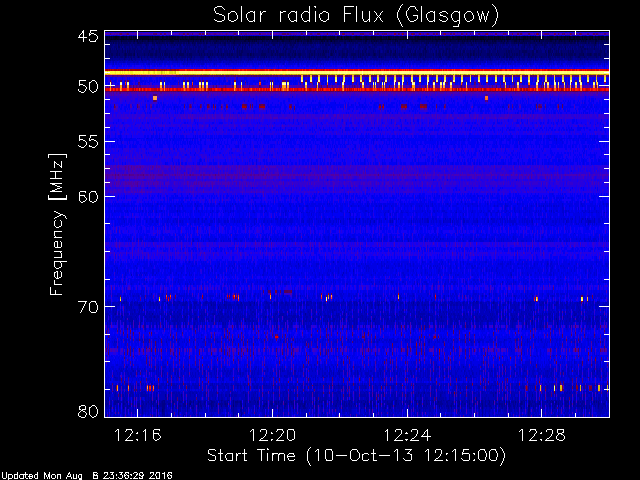
Task: Click the 'Start Time (10-Oct-13 12:15:00)' label
Action: [x=356, y=455]
